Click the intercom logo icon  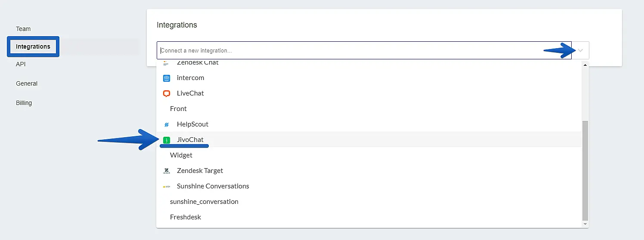pos(167,78)
